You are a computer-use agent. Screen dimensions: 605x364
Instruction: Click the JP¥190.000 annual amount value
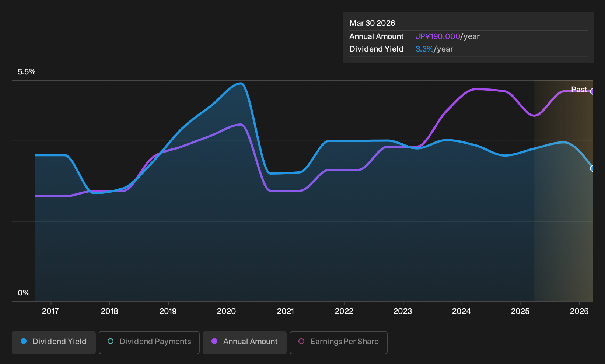click(x=438, y=36)
